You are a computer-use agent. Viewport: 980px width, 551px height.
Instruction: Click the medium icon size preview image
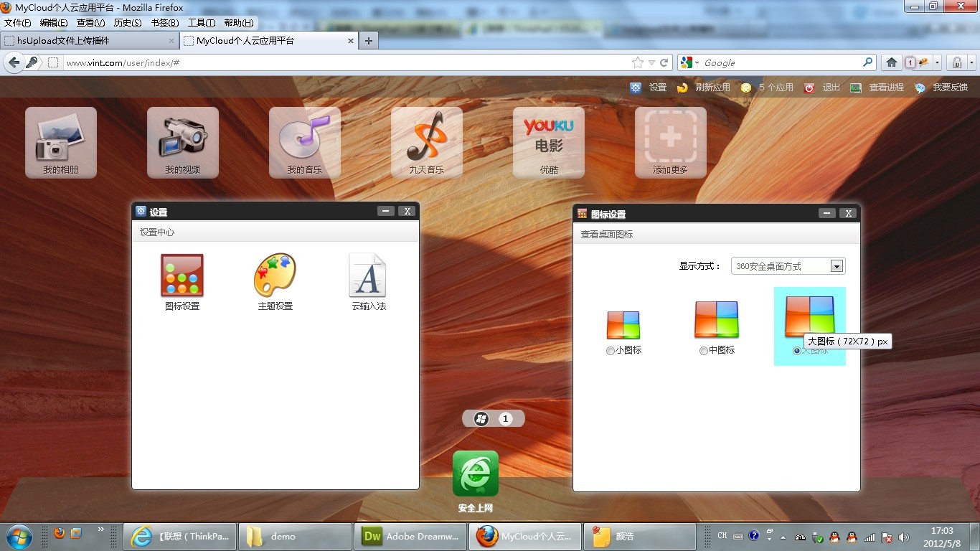[x=717, y=320]
